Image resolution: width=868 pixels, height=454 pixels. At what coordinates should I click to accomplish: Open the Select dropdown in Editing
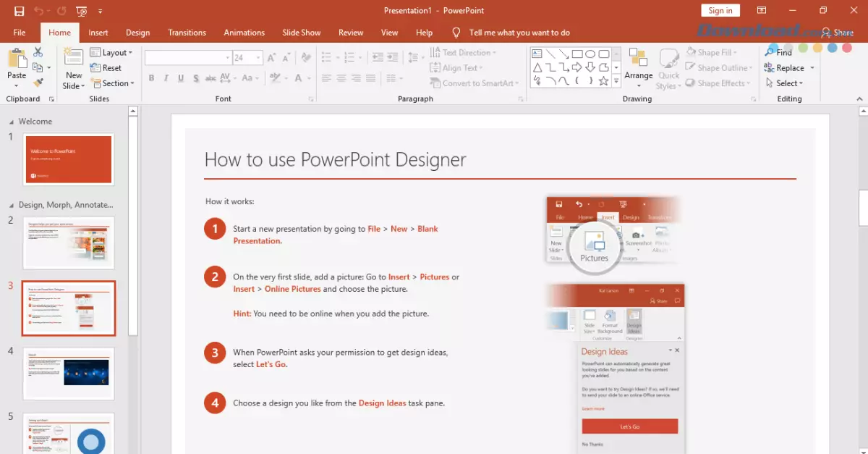[x=784, y=83]
